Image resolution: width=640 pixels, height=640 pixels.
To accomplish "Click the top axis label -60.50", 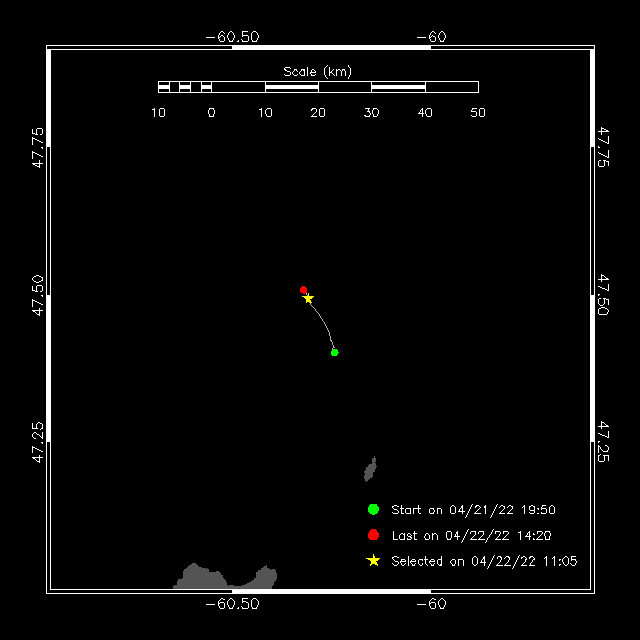I will (x=232, y=37).
